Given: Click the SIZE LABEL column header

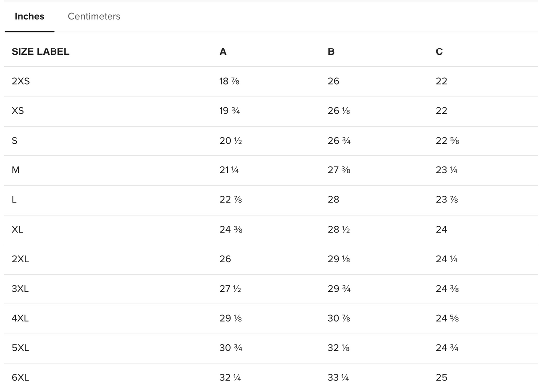Looking at the screenshot, I should click(x=41, y=51).
